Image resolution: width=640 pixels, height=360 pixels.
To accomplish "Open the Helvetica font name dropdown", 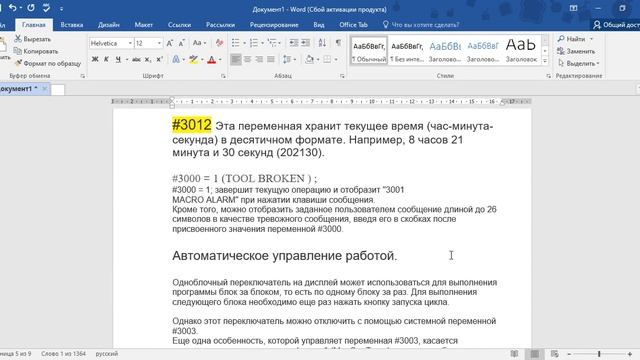I will click(130, 43).
